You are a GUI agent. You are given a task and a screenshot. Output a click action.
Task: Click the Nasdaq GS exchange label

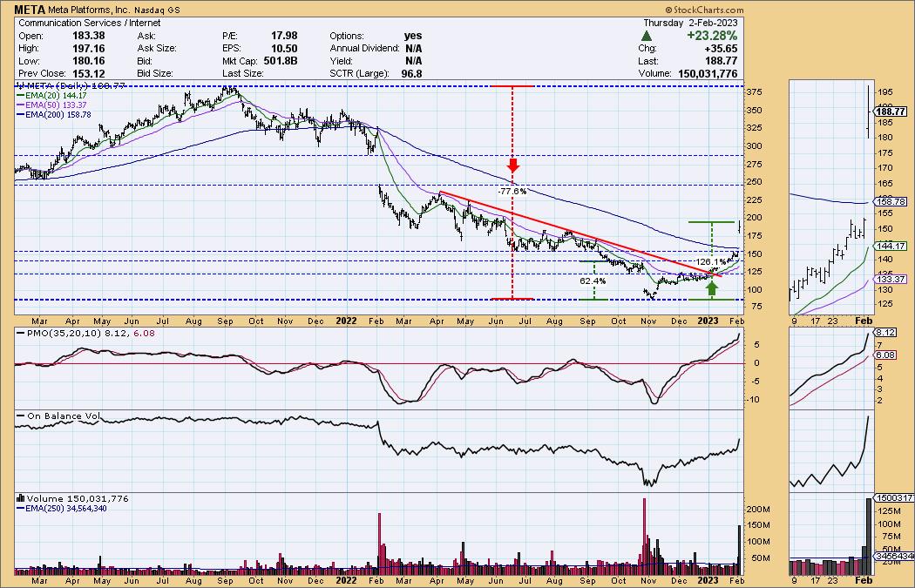tap(157, 10)
